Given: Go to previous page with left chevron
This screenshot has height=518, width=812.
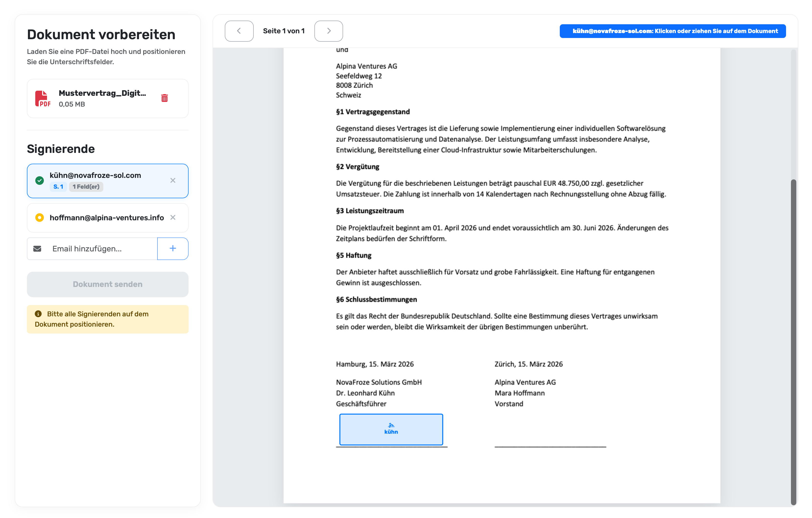Looking at the screenshot, I should click(239, 31).
